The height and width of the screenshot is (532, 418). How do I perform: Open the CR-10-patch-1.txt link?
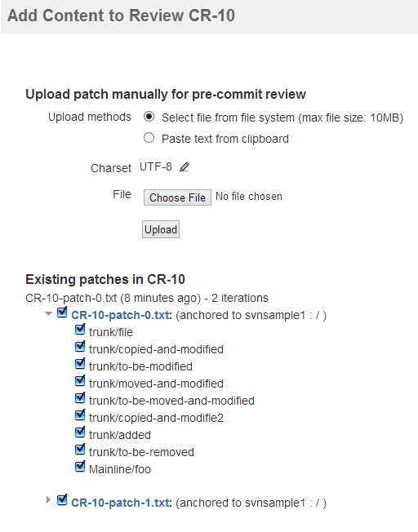pos(122,503)
